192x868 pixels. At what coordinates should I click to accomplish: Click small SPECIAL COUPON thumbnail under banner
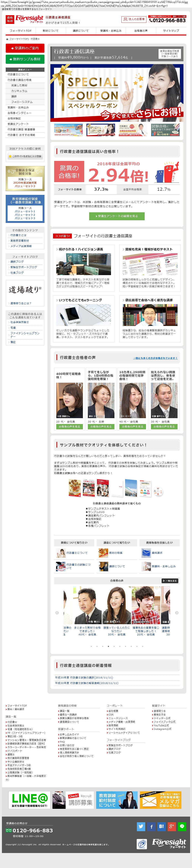click(101, 130)
